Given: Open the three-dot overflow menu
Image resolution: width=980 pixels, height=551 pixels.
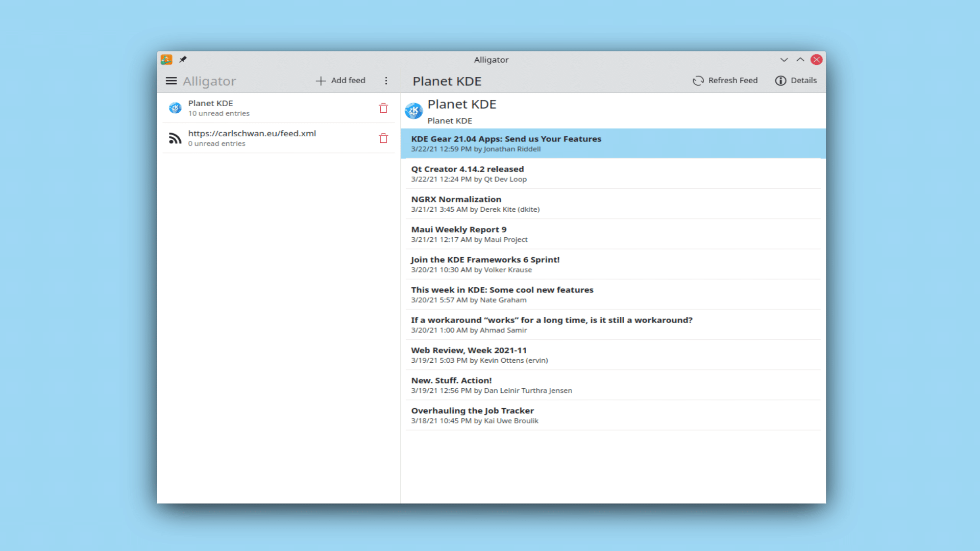Looking at the screenshot, I should (386, 81).
